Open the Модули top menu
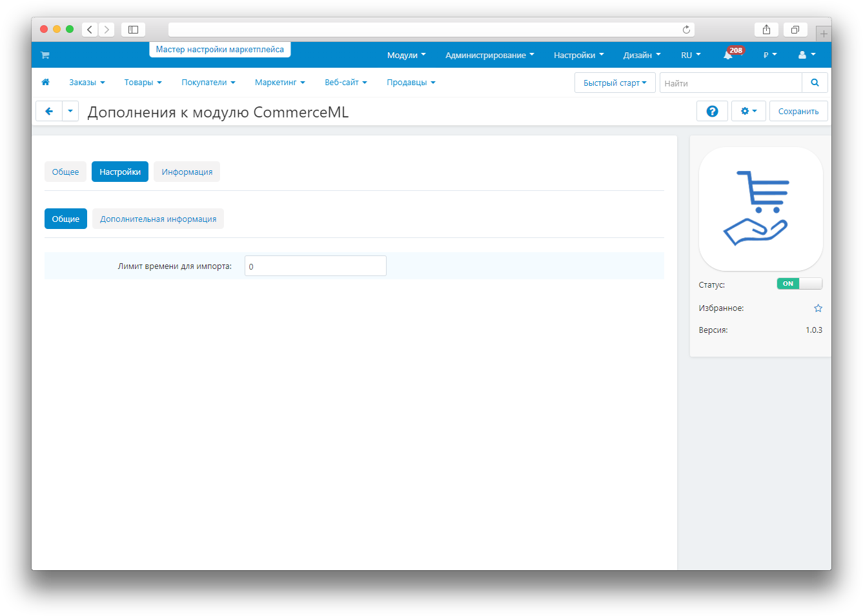Image resolution: width=863 pixels, height=616 pixels. coord(406,55)
